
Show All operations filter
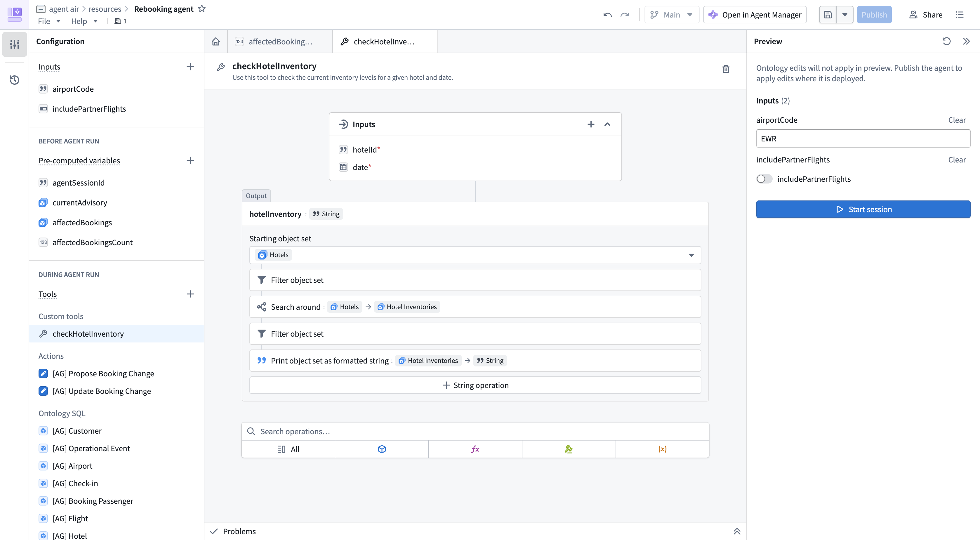[289, 449]
